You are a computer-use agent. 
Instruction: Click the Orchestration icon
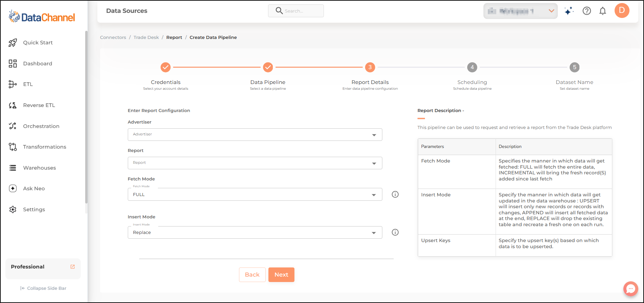point(13,126)
